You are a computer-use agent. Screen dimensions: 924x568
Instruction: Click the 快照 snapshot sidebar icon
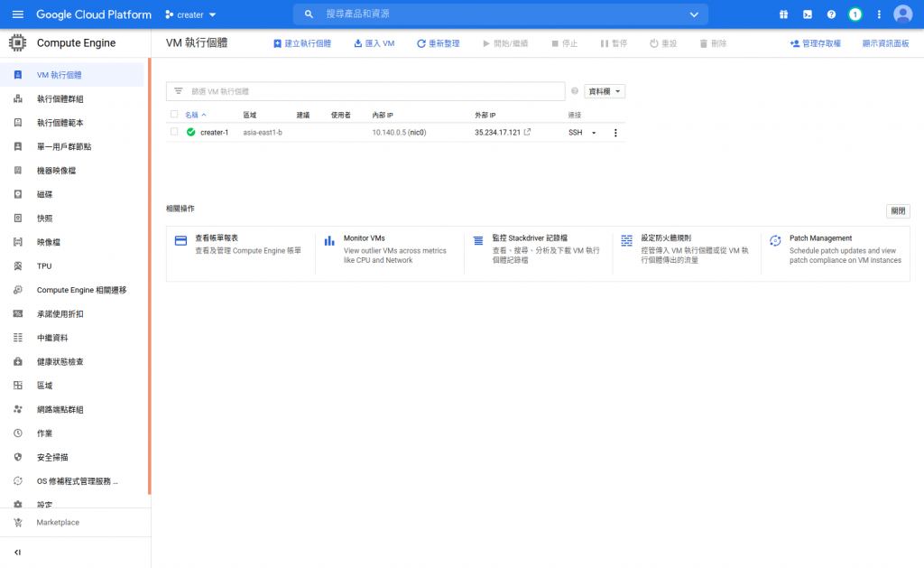[18, 219]
